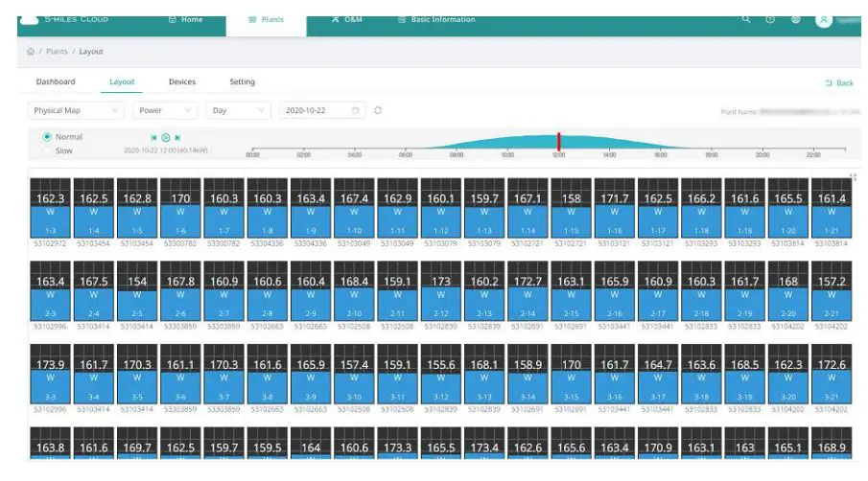Select panel 2-12 showing 173 W
868x481 pixels.
click(x=441, y=291)
